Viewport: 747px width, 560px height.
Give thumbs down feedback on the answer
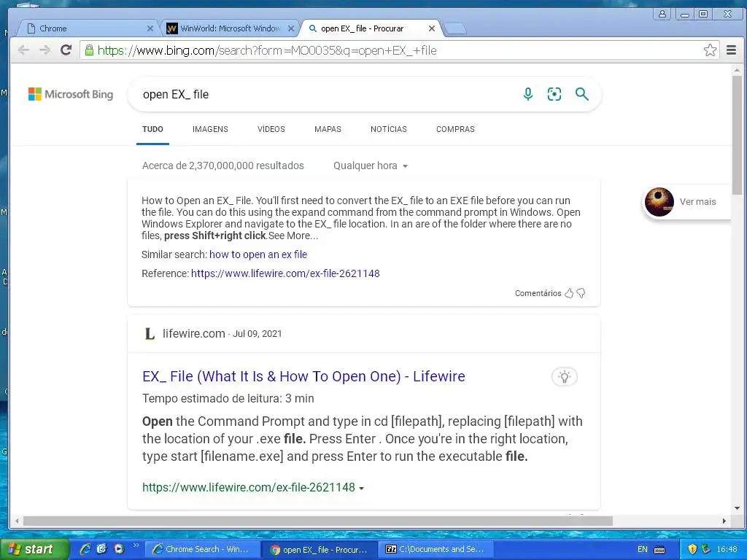coord(581,293)
